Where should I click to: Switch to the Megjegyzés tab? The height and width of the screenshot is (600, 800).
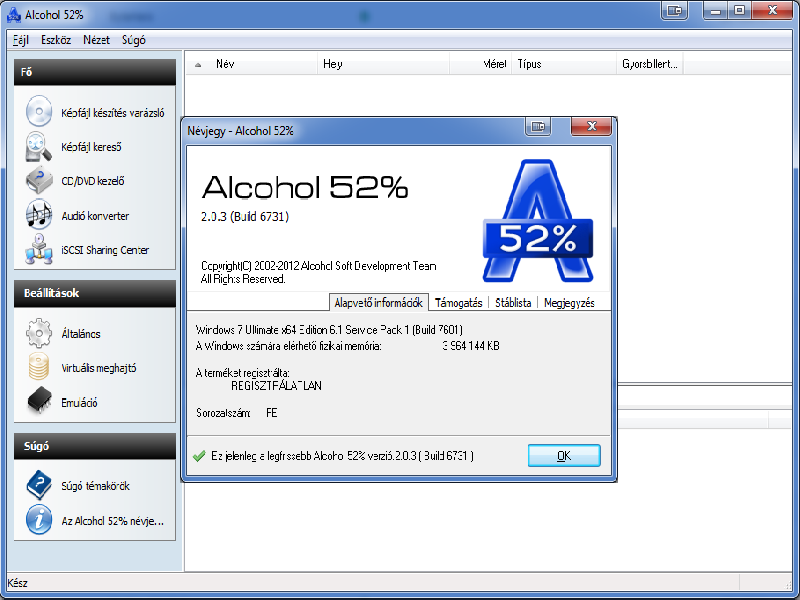[x=569, y=303]
